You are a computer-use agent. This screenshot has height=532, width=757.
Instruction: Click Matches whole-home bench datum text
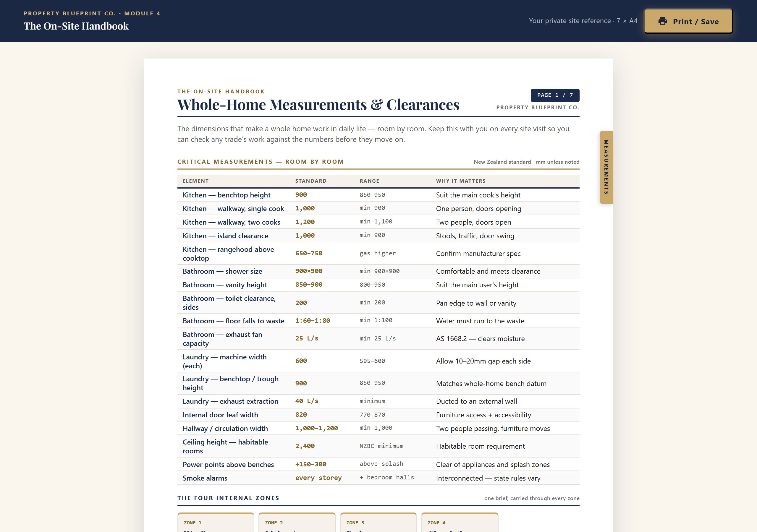click(x=491, y=384)
